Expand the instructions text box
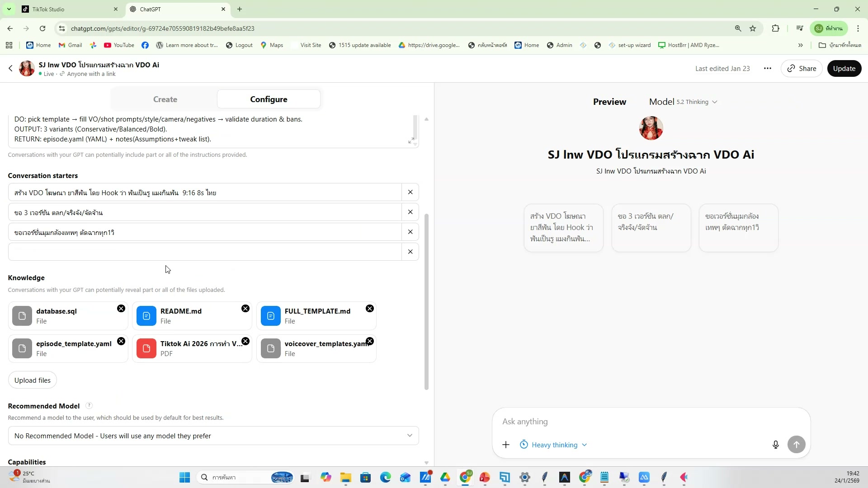 [x=411, y=141]
